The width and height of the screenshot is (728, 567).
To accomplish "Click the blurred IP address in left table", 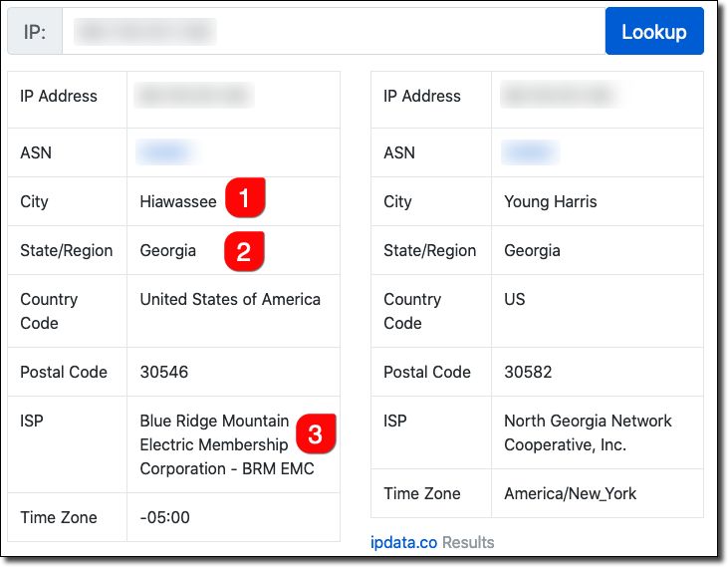I will point(194,96).
